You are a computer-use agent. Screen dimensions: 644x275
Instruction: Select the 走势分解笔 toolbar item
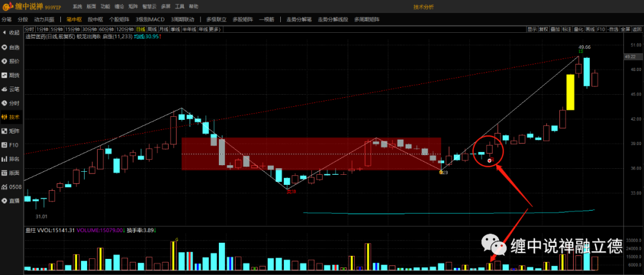point(299,19)
